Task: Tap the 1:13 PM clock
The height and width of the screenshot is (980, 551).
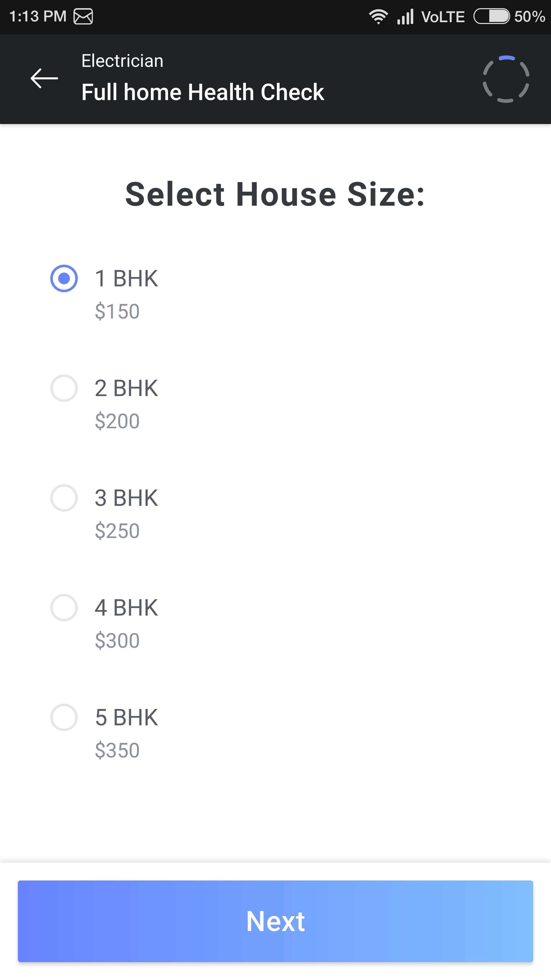Action: coord(38,17)
